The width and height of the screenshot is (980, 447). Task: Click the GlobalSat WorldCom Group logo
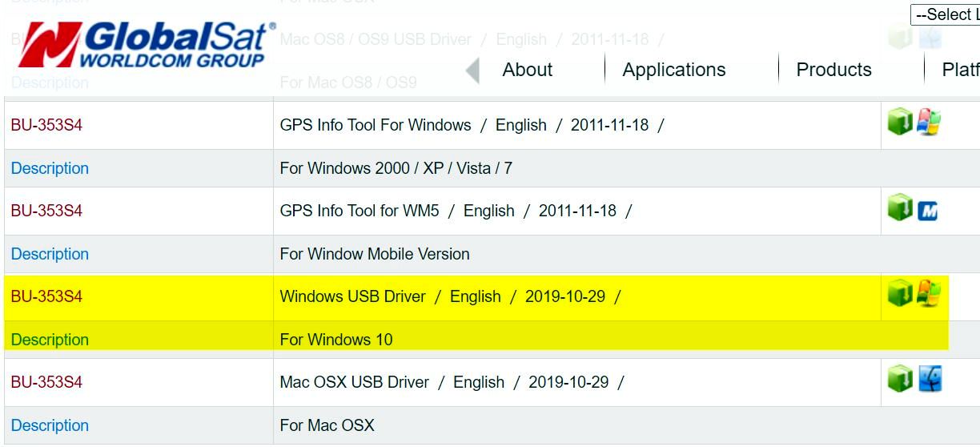pyautogui.click(x=148, y=44)
